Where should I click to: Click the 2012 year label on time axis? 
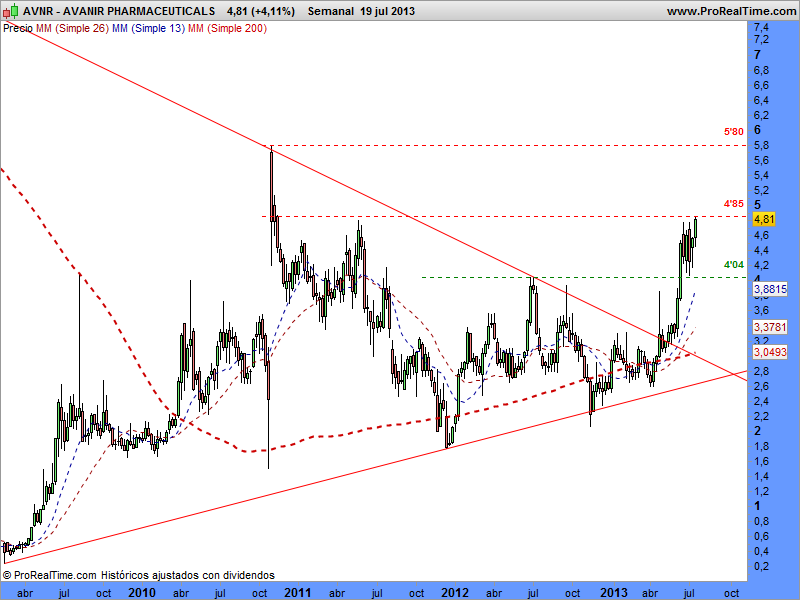pyautogui.click(x=454, y=592)
